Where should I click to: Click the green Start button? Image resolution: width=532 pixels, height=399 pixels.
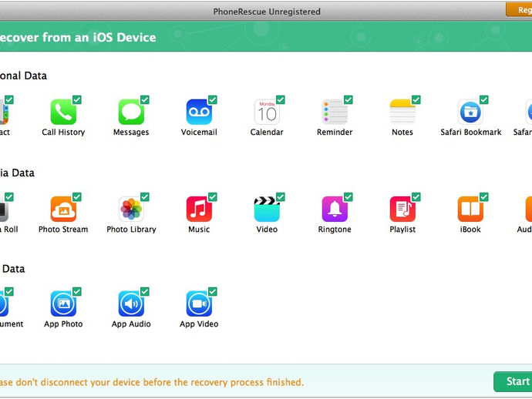513,382
